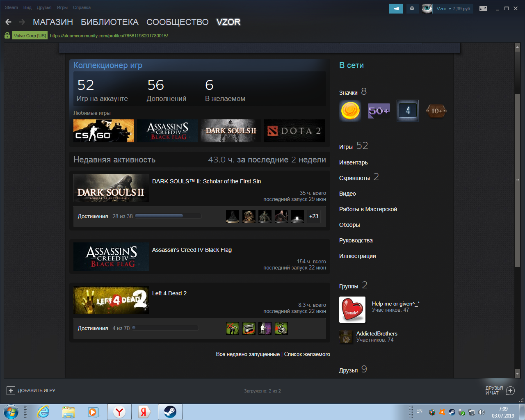Open the announcements megaphone icon
Screen dimensions: 525x420
coord(396,9)
